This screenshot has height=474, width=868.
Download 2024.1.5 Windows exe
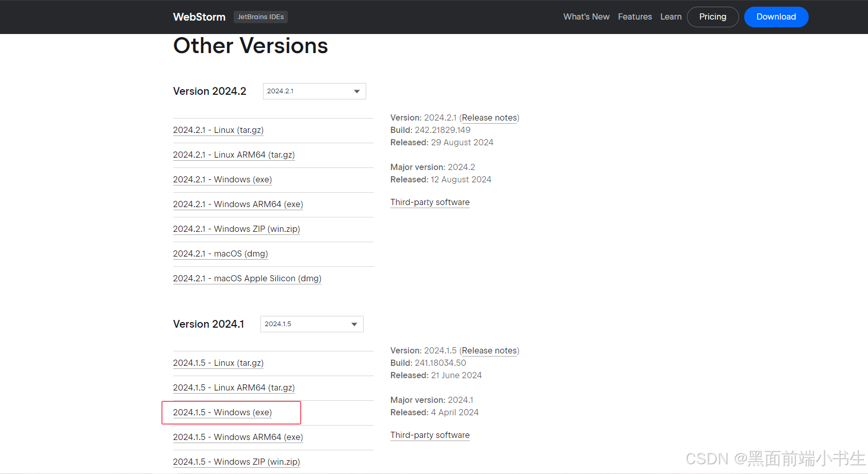(x=222, y=413)
